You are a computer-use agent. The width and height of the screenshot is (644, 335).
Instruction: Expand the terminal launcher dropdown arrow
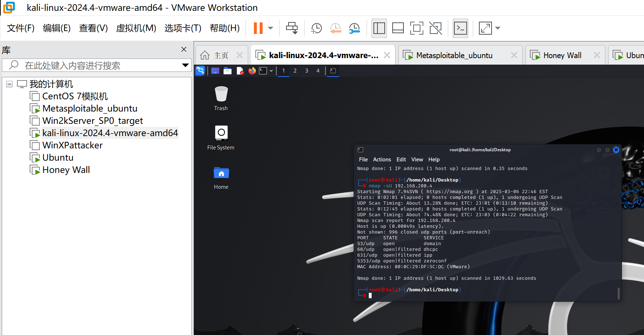tap(271, 71)
